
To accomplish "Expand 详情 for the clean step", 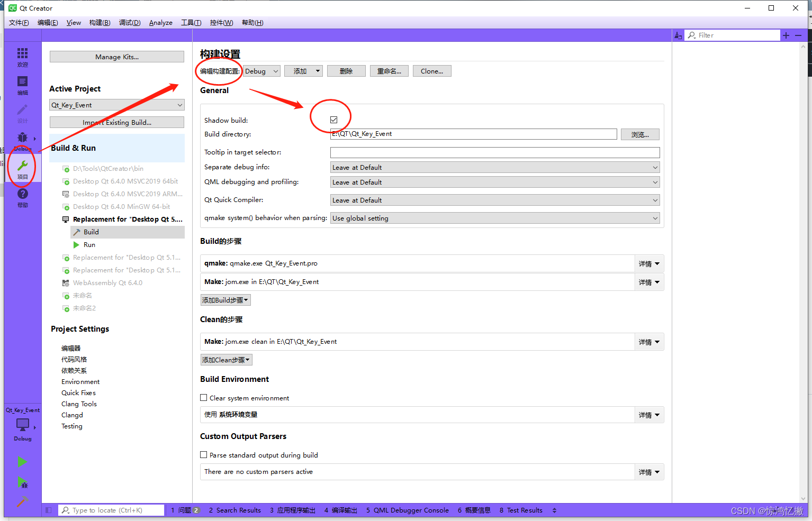I will click(x=649, y=342).
